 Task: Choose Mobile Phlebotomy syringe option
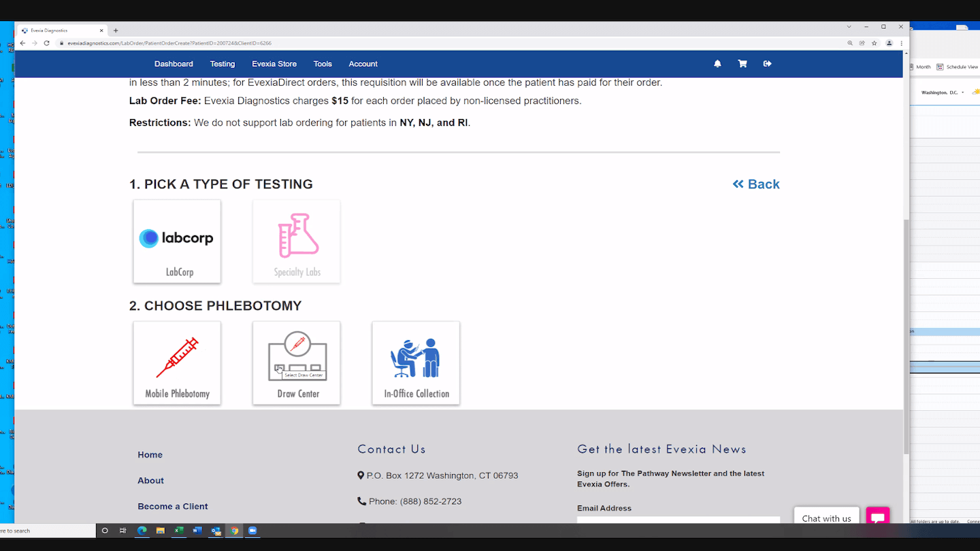tap(177, 363)
